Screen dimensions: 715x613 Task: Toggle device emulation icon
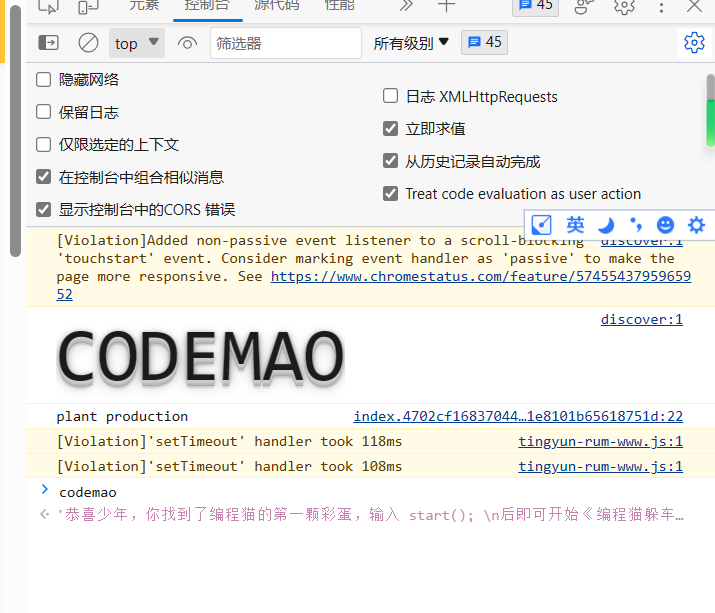tap(88, 6)
